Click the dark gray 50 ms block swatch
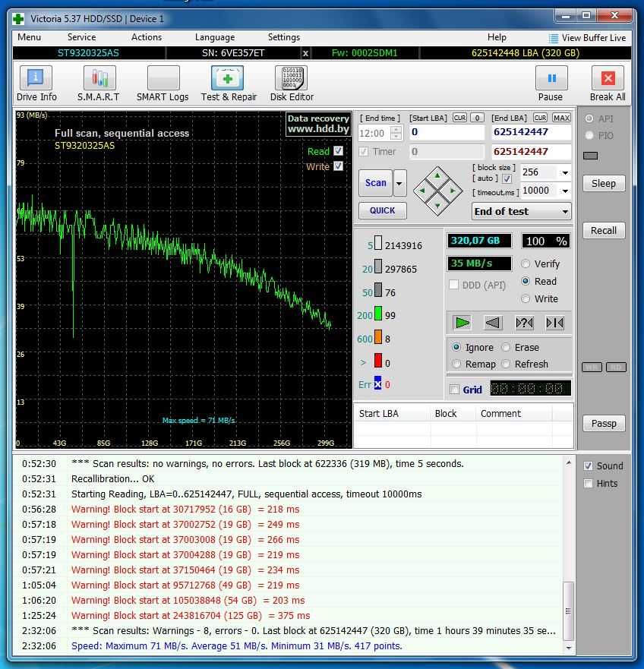Viewport: 644px width, 669px height. point(378,290)
